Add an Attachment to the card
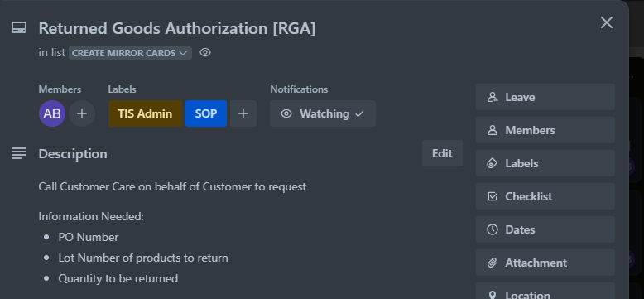The width and height of the screenshot is (644, 299). tap(545, 263)
